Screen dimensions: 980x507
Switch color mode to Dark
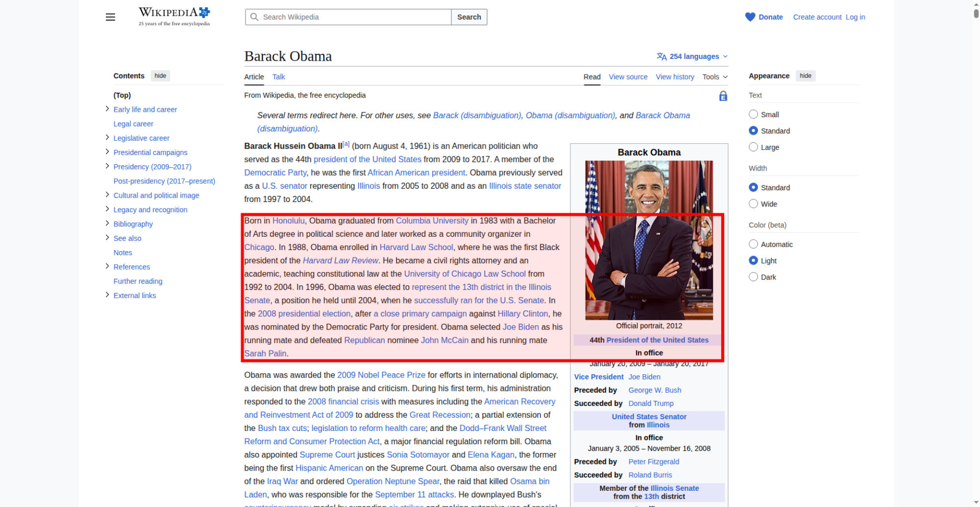pyautogui.click(x=753, y=277)
